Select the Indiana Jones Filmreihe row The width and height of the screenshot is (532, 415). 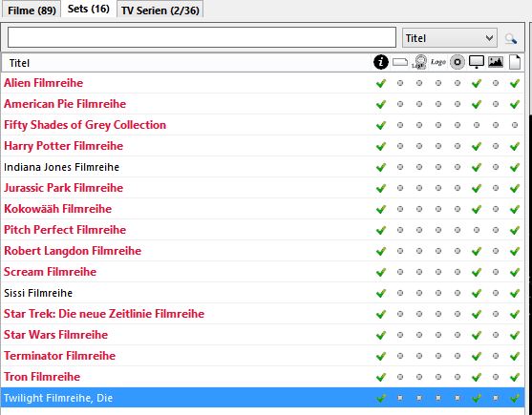263,167
